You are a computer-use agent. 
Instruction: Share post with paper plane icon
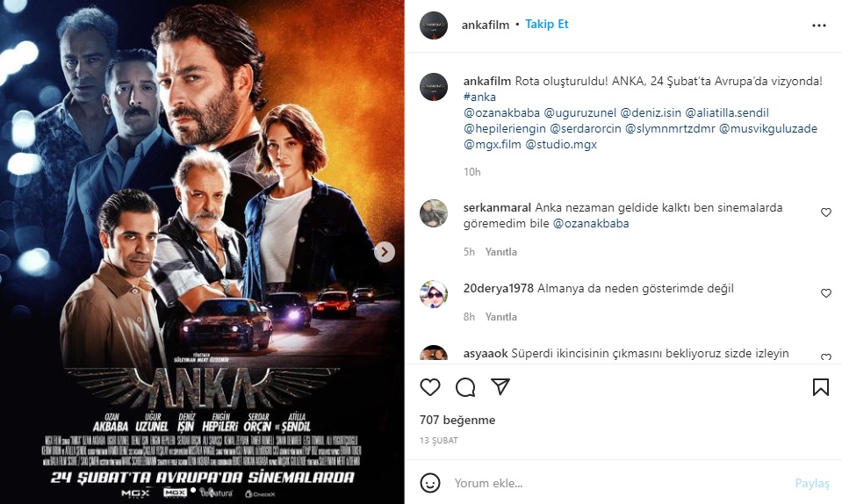click(500, 387)
